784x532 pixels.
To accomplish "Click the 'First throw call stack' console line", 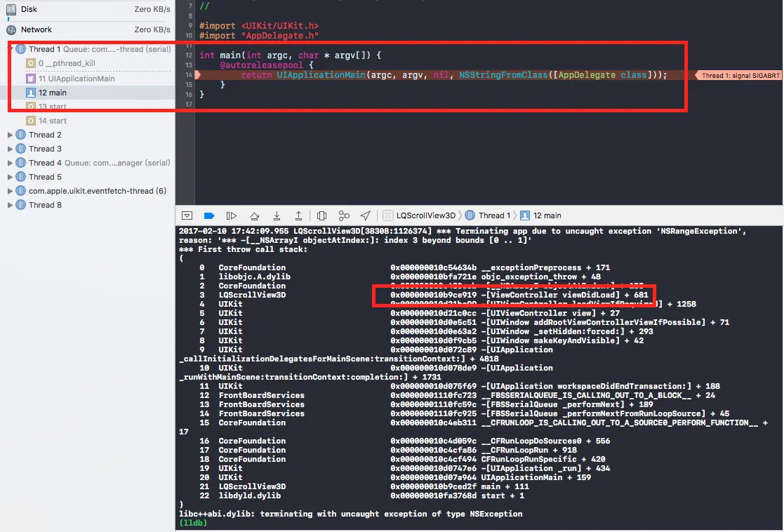I will (x=243, y=249).
